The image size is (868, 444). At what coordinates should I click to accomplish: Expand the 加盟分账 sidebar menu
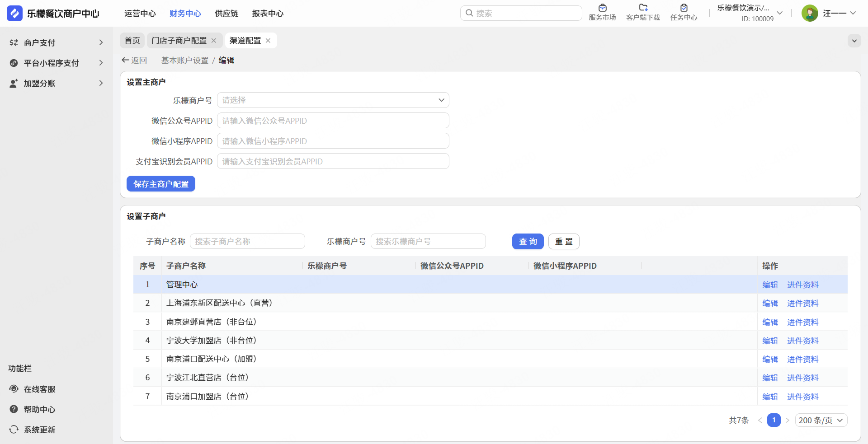click(x=56, y=83)
